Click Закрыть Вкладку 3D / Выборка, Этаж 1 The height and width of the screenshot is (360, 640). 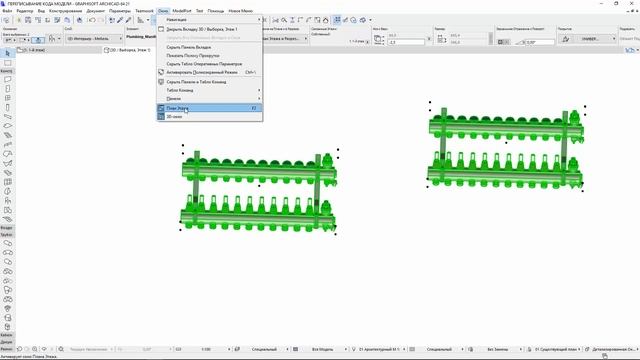point(209,29)
